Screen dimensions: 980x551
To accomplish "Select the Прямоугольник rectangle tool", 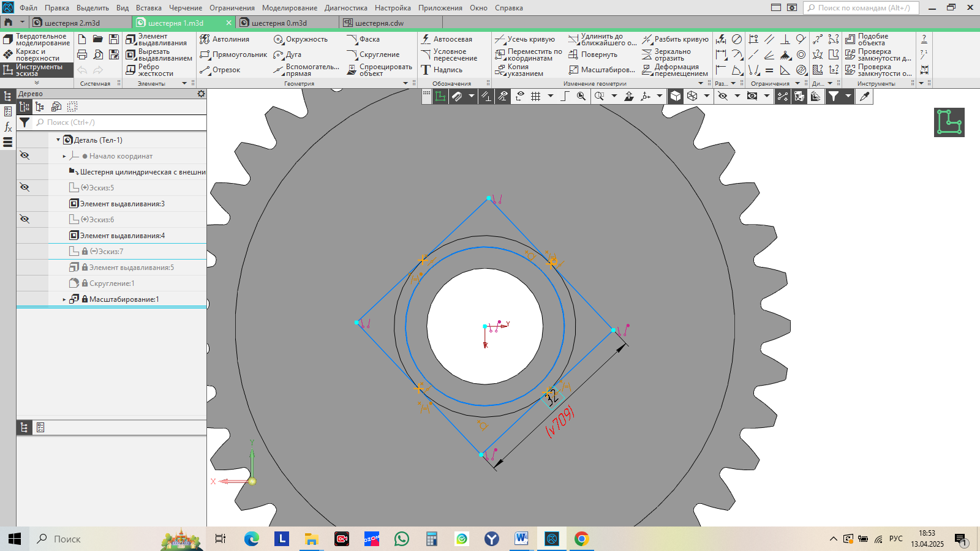I will pyautogui.click(x=233, y=54).
